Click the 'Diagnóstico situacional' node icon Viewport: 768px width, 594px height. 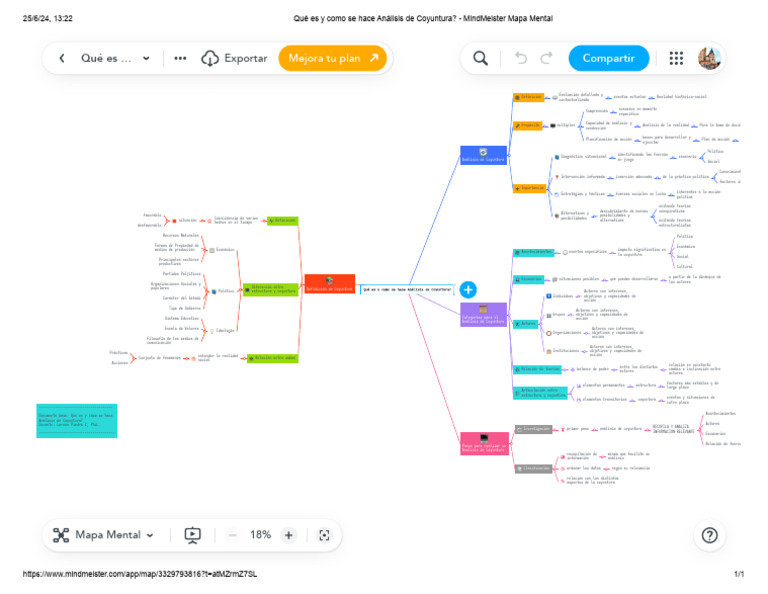tap(557, 157)
